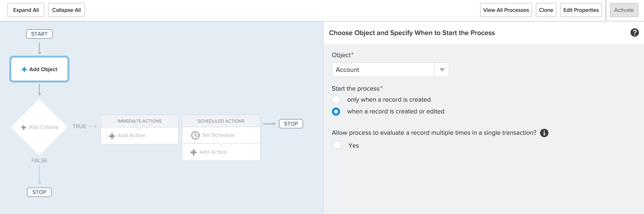The width and height of the screenshot is (644, 214).
Task: Enable the Yes checkbox for multiple evaluations
Action: coord(337,145)
